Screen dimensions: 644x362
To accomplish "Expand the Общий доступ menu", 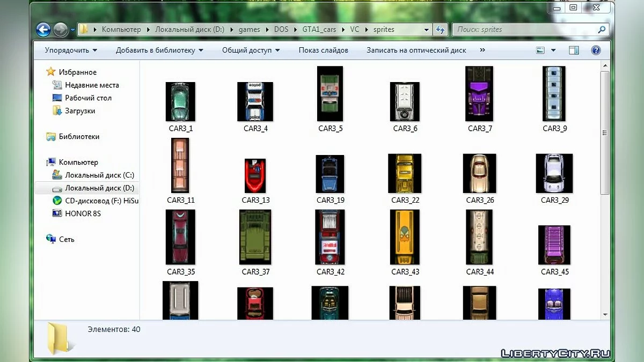I will click(251, 50).
